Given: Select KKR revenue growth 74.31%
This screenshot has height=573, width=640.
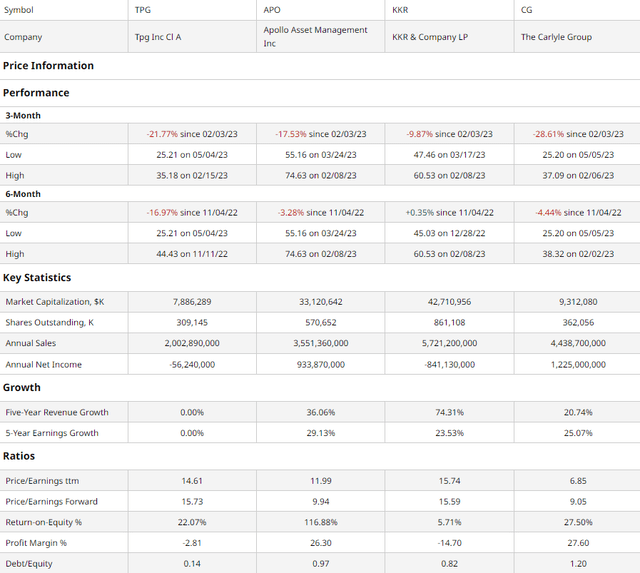Looking at the screenshot, I should tap(449, 412).
